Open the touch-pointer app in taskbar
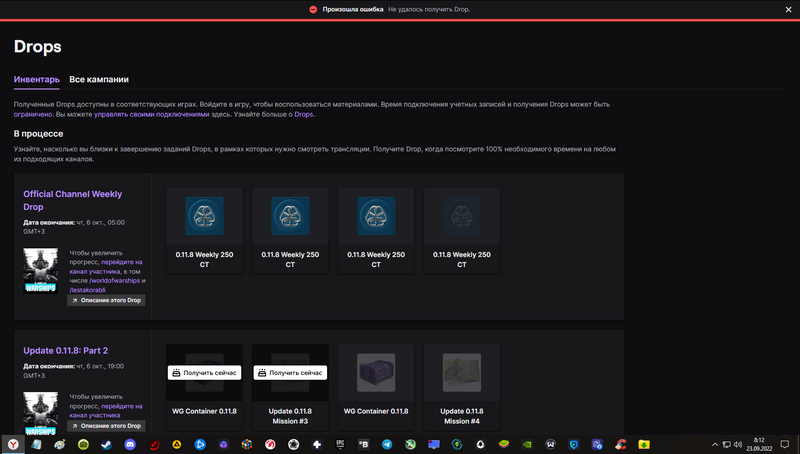Viewport: 800px width, 454px height. coord(597,444)
